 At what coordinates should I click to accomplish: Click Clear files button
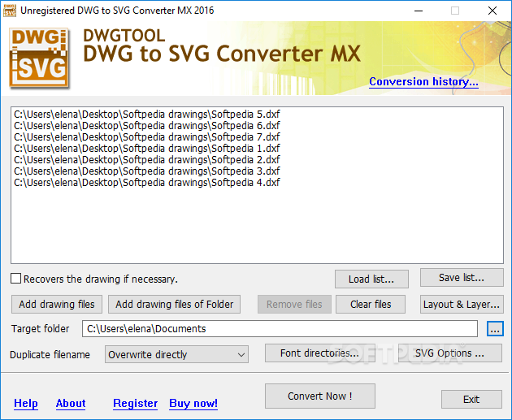pos(371,304)
